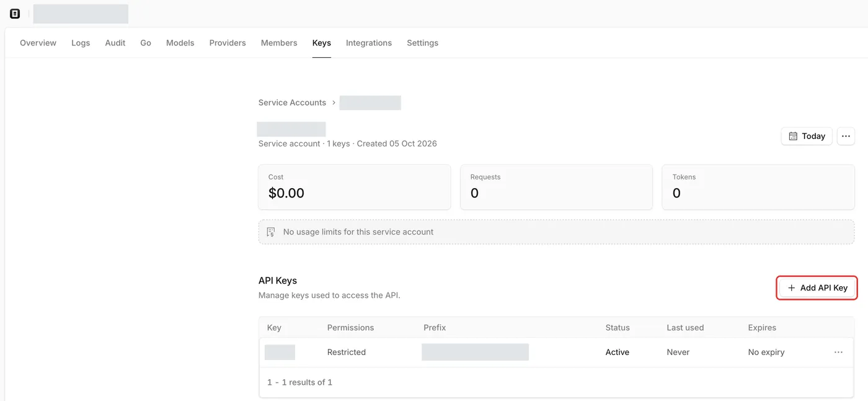Click the usage limits receipt icon
The image size is (868, 401).
pos(270,232)
